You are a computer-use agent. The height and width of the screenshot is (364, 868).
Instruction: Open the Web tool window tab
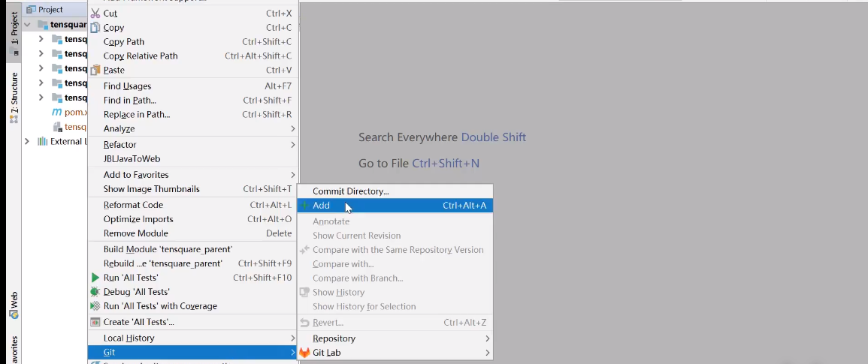coord(14,305)
